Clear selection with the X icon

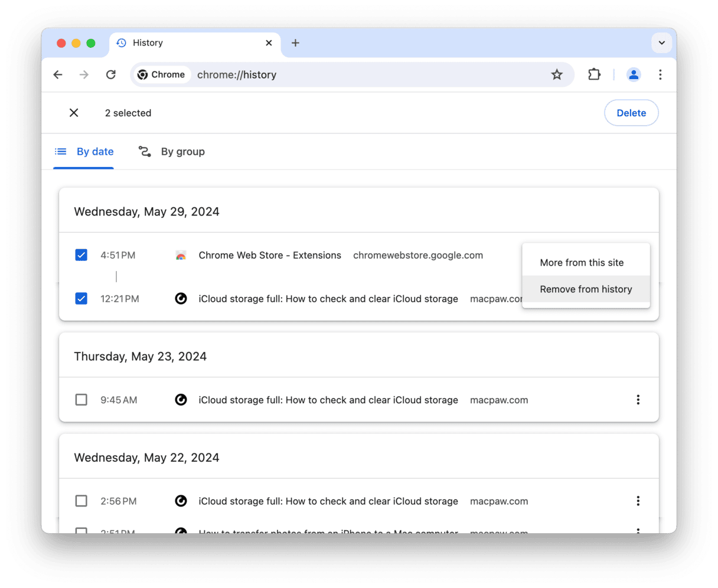[x=74, y=113]
